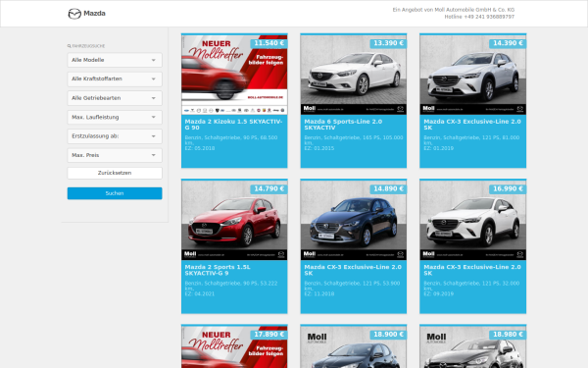Click the 13.390 € price tag
Viewport: 588px width, 368px height.
pos(388,43)
